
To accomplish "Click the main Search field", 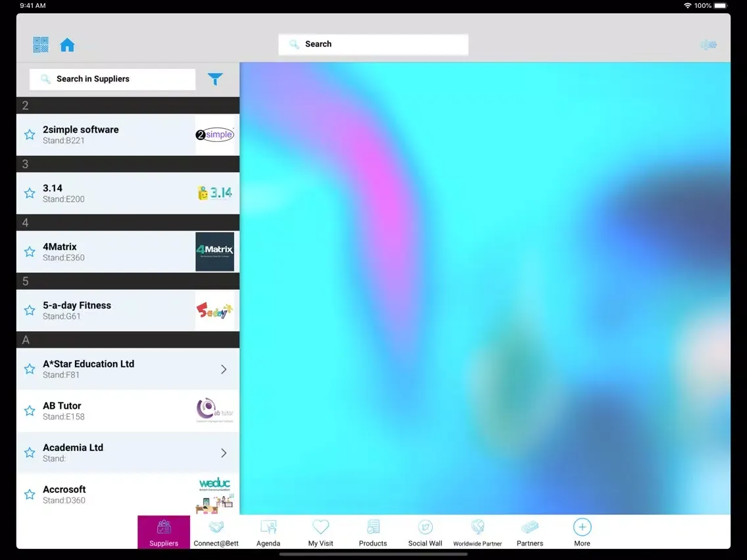I will (373, 44).
